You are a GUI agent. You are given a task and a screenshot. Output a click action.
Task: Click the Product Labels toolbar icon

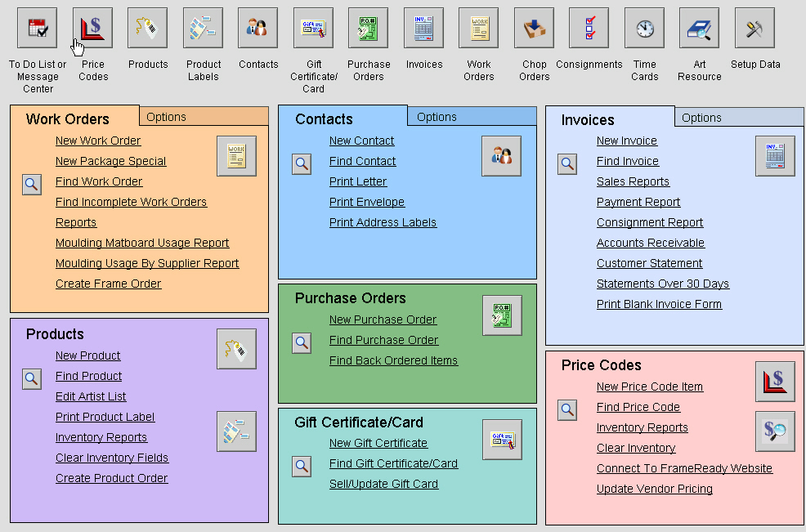click(x=203, y=27)
